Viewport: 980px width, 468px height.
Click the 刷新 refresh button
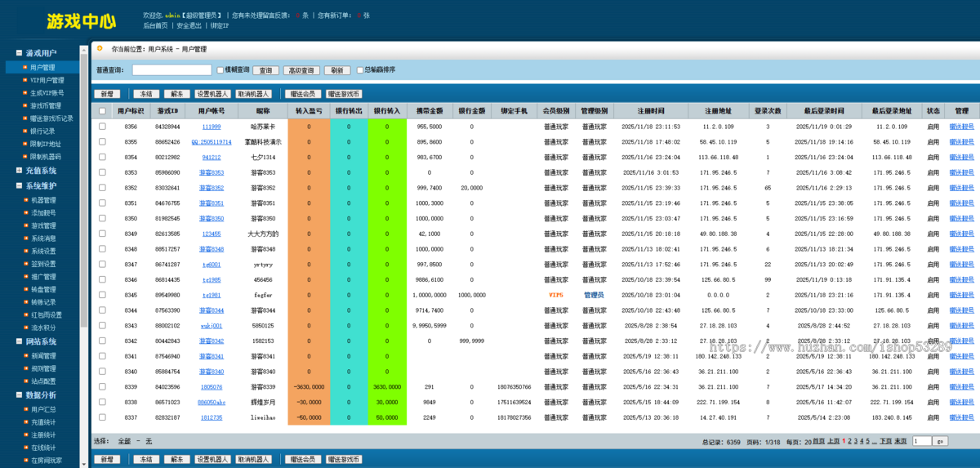pos(337,71)
